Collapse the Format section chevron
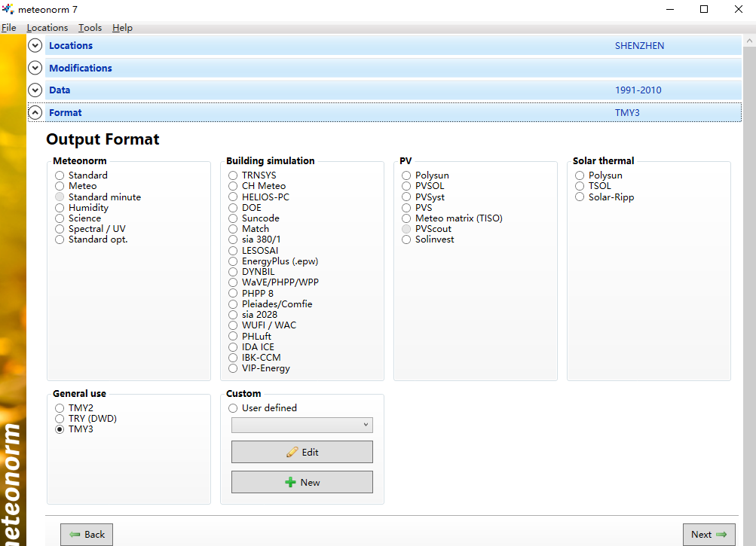 [35, 113]
